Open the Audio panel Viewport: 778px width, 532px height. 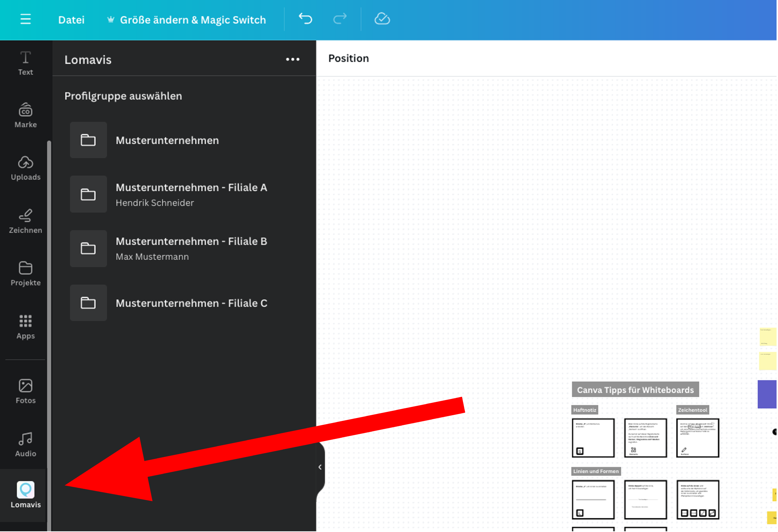click(26, 444)
